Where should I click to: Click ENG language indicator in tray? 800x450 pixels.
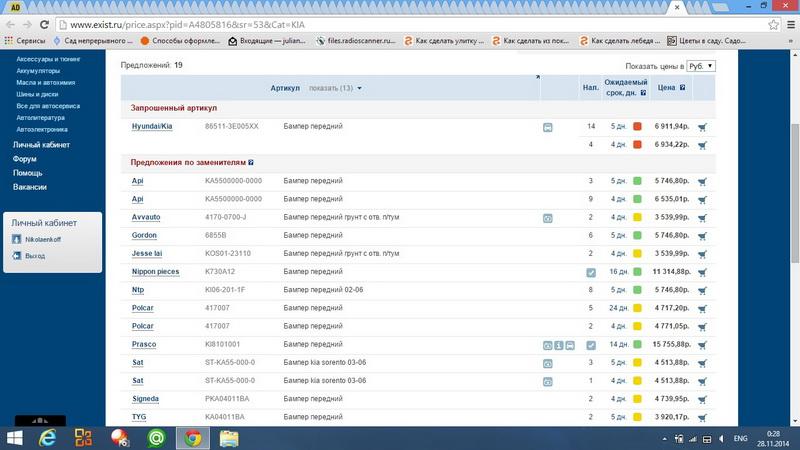pyautogui.click(x=740, y=438)
